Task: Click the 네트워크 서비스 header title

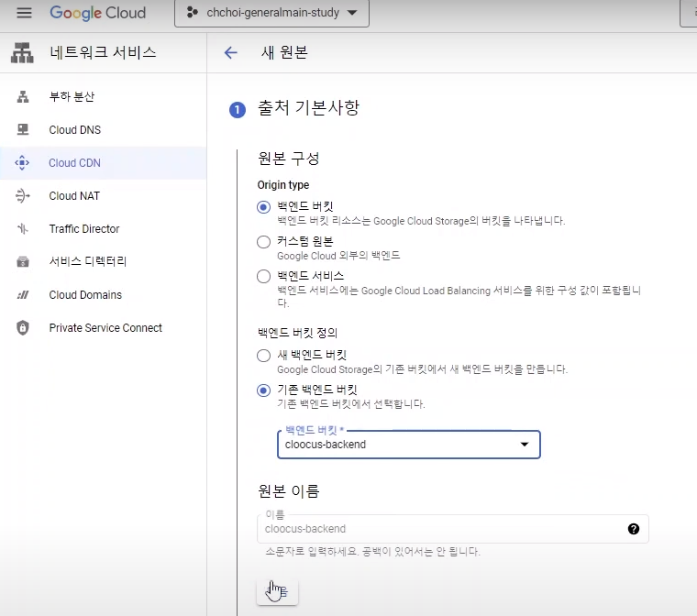Action: point(103,53)
